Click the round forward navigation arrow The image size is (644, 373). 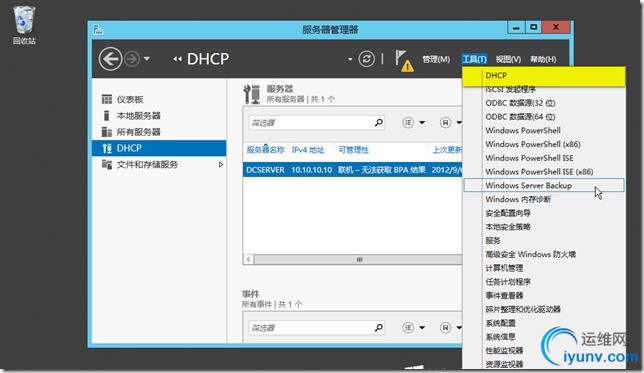132,59
